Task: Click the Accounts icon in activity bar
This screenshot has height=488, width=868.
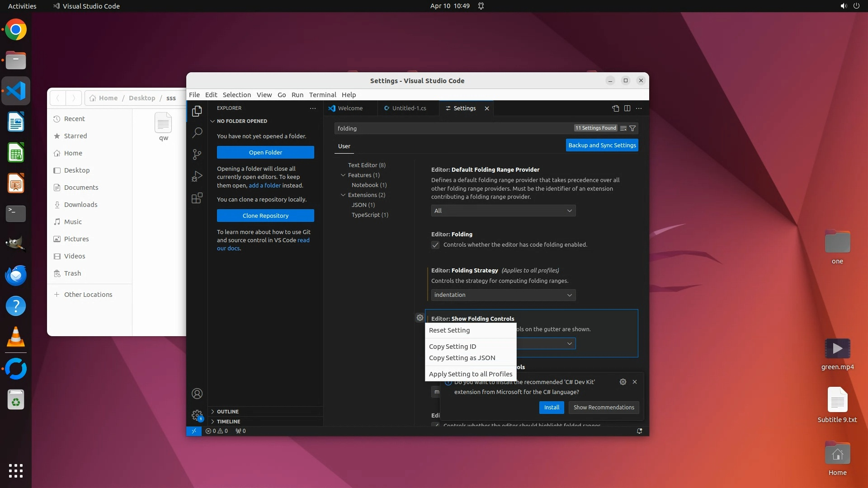Action: (197, 394)
